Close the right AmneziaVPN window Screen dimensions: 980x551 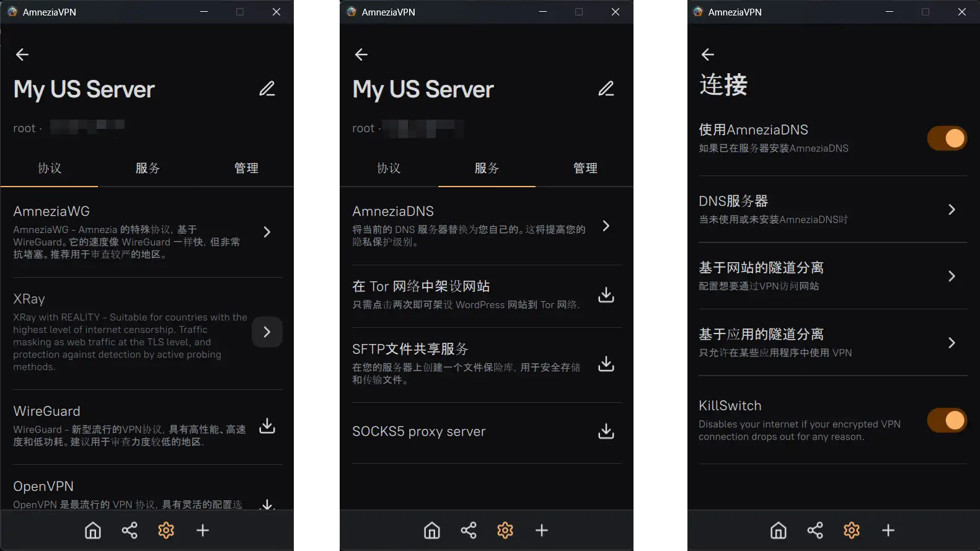[962, 12]
